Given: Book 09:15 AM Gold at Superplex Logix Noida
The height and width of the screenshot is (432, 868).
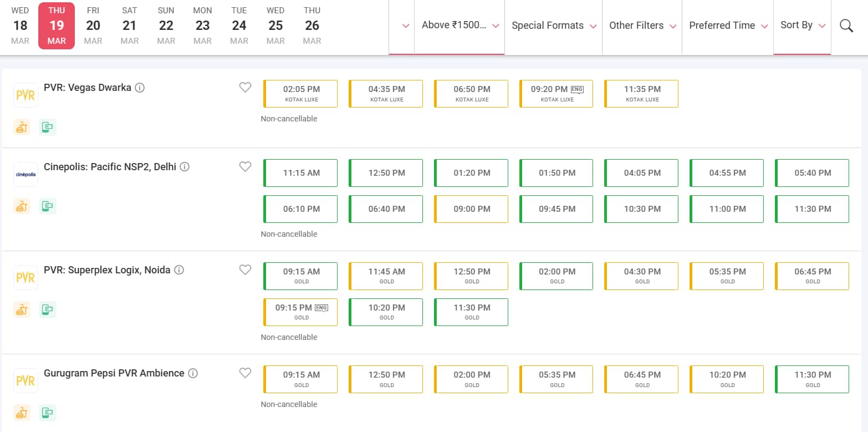Looking at the screenshot, I should (300, 276).
